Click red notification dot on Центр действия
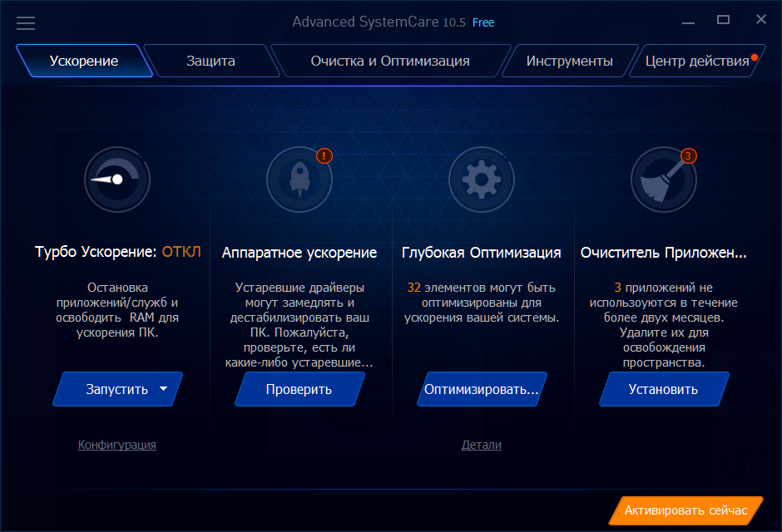 point(754,57)
